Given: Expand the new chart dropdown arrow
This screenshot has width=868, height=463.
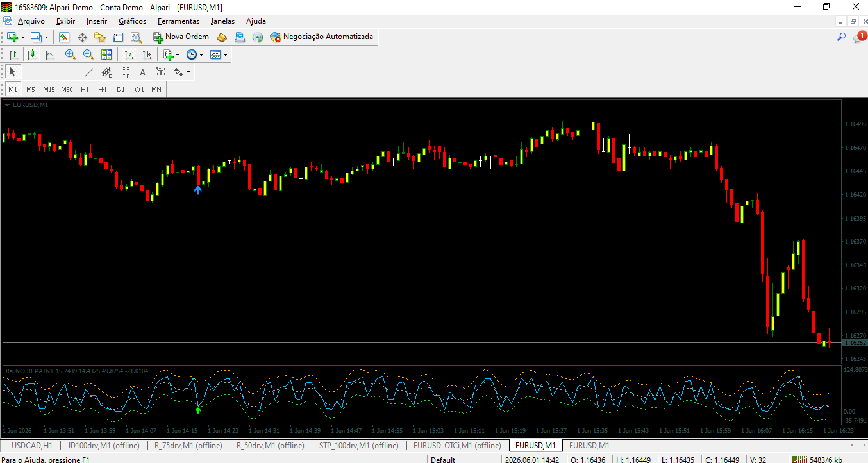Looking at the screenshot, I should click(x=23, y=38).
